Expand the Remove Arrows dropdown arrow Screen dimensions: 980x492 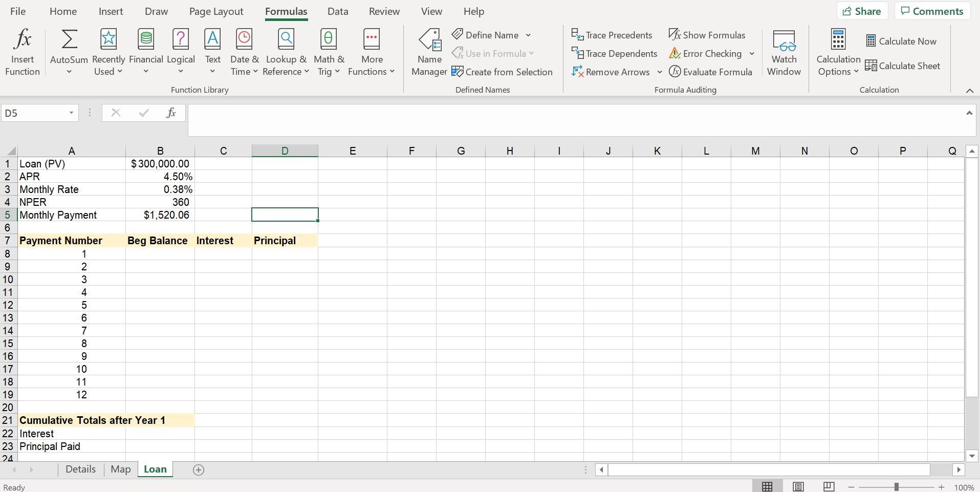click(659, 72)
